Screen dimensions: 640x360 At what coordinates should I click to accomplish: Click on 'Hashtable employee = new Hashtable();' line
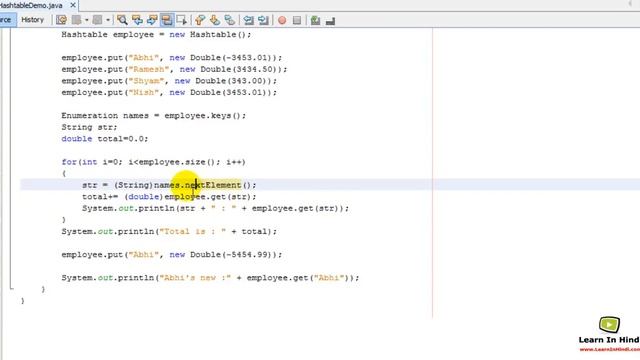[x=156, y=35]
